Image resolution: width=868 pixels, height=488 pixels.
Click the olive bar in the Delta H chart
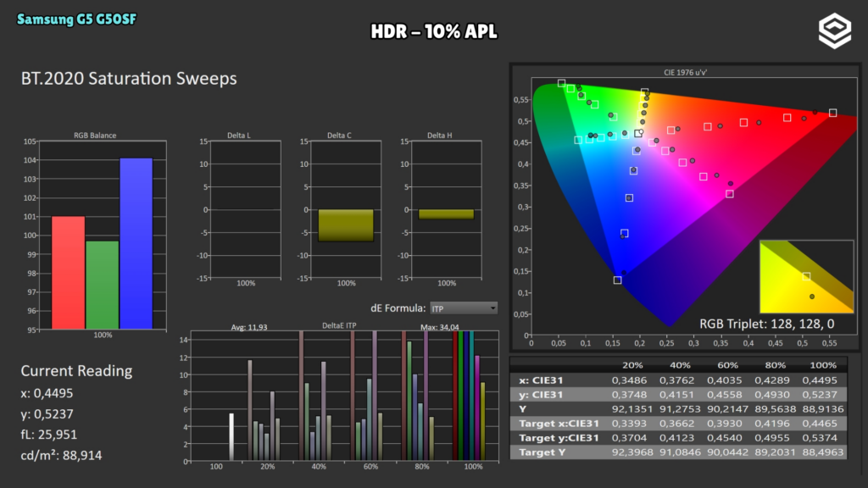point(446,214)
